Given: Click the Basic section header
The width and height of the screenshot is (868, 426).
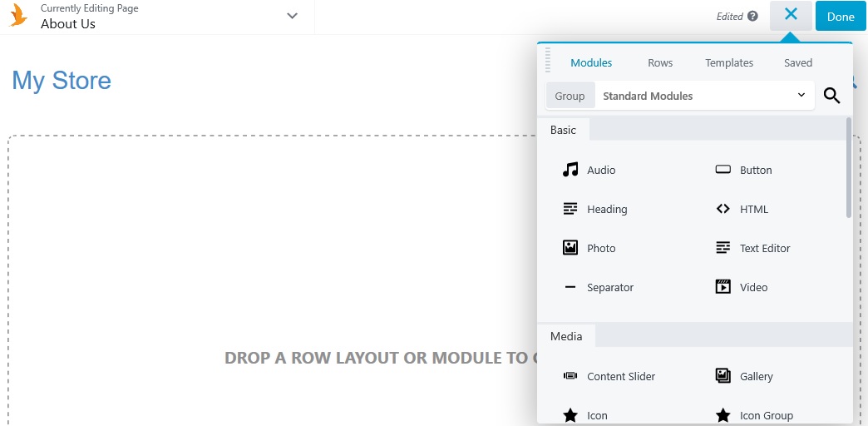Looking at the screenshot, I should tap(563, 130).
